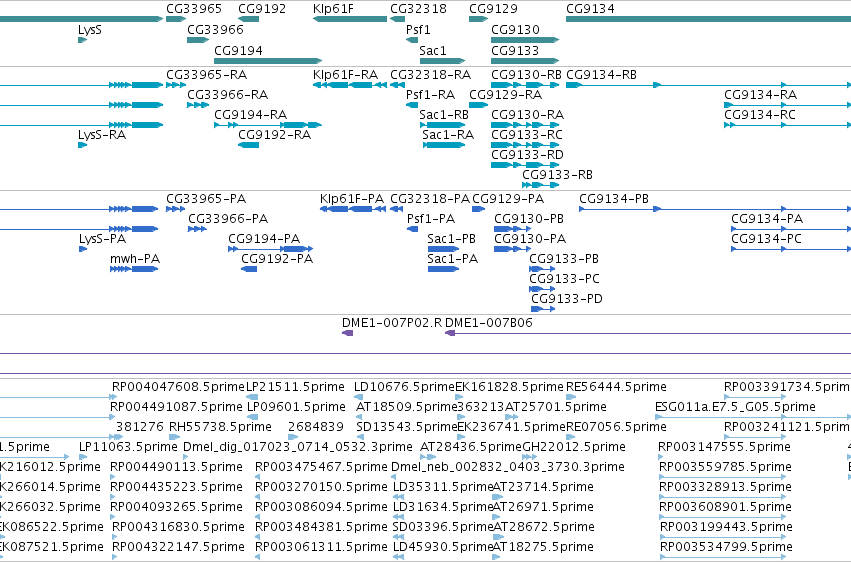Select the CG33965-PA protein label
The height and width of the screenshot is (562, 851).
pyautogui.click(x=206, y=199)
